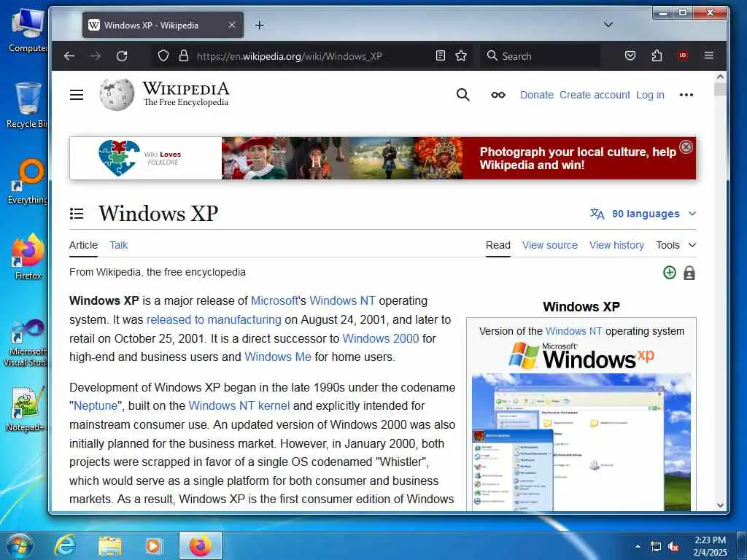Click Windows NT link in infobox
Screen dimensions: 747x560
(573, 332)
